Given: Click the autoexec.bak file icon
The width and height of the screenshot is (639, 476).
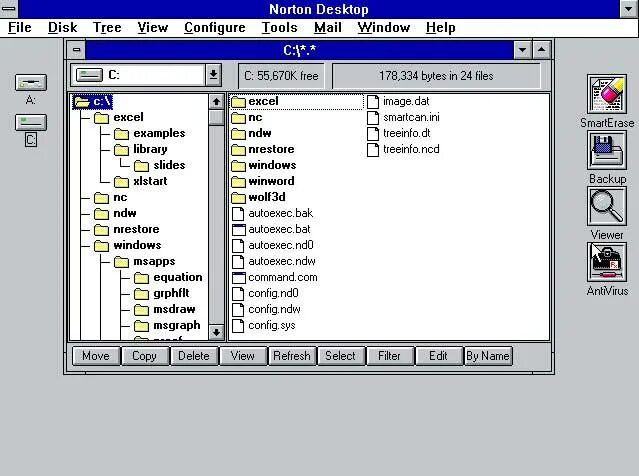Looking at the screenshot, I should click(238, 214).
